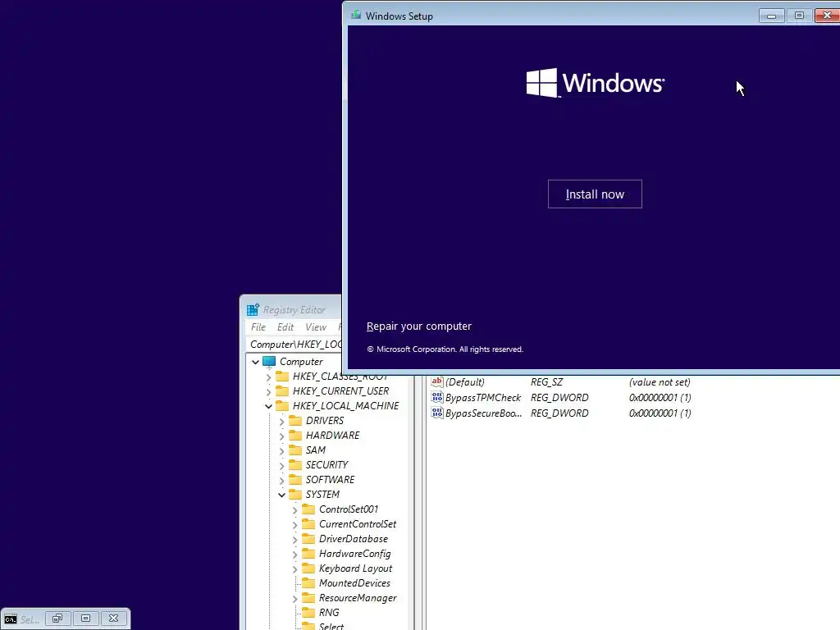The image size is (840, 630).
Task: Click (value not set) data cell
Action: click(660, 382)
